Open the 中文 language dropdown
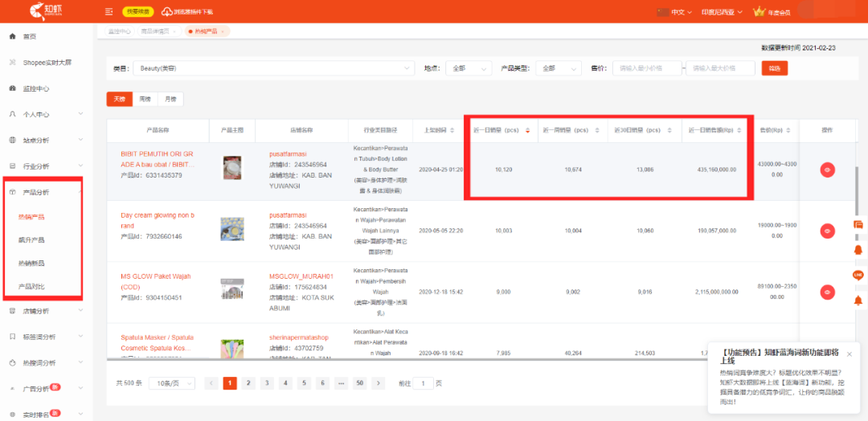 (682, 12)
